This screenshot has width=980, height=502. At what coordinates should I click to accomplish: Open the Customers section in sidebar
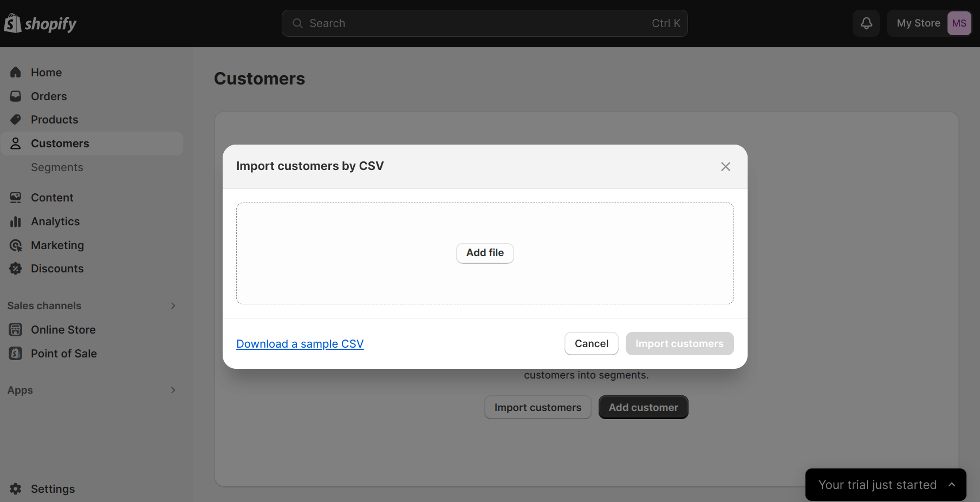(x=60, y=143)
